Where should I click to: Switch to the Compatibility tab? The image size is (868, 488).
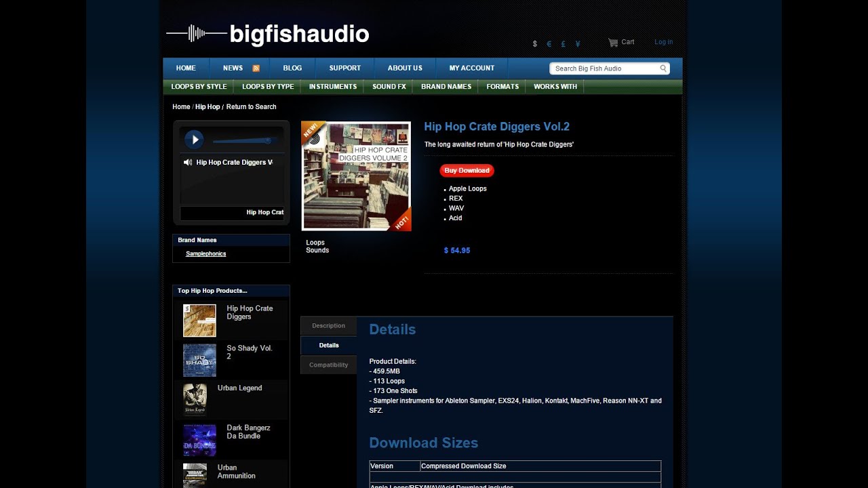[328, 365]
